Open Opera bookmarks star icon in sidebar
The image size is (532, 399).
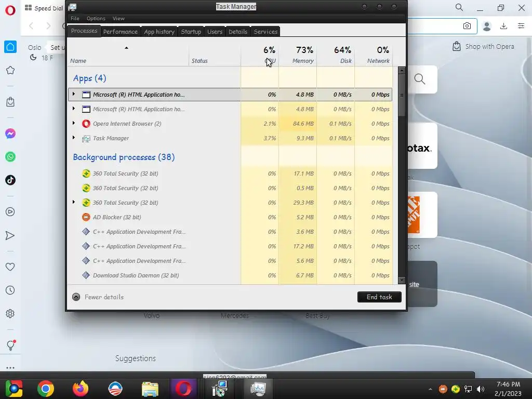tap(10, 70)
